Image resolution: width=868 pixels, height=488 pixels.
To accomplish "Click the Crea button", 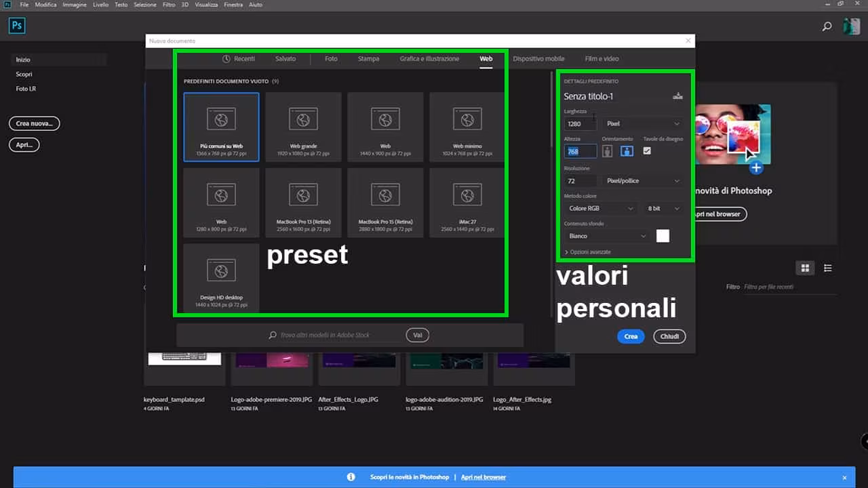I will (631, 336).
